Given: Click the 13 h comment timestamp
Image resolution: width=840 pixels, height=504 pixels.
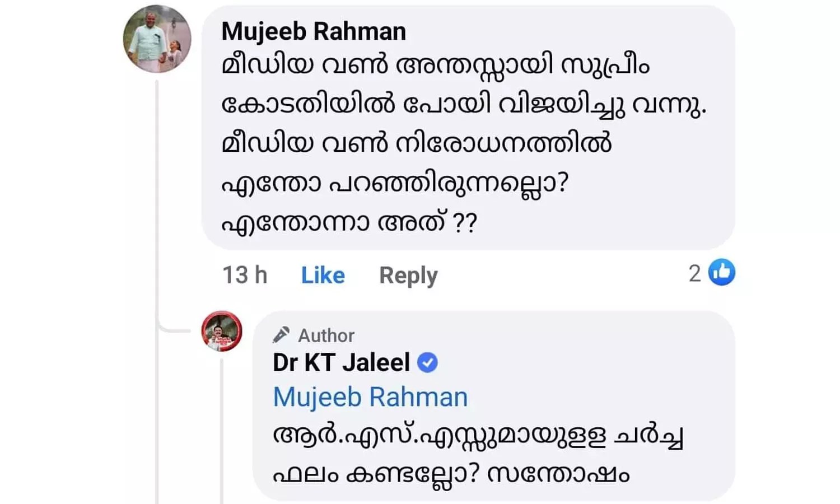Looking at the screenshot, I should pos(245,275).
